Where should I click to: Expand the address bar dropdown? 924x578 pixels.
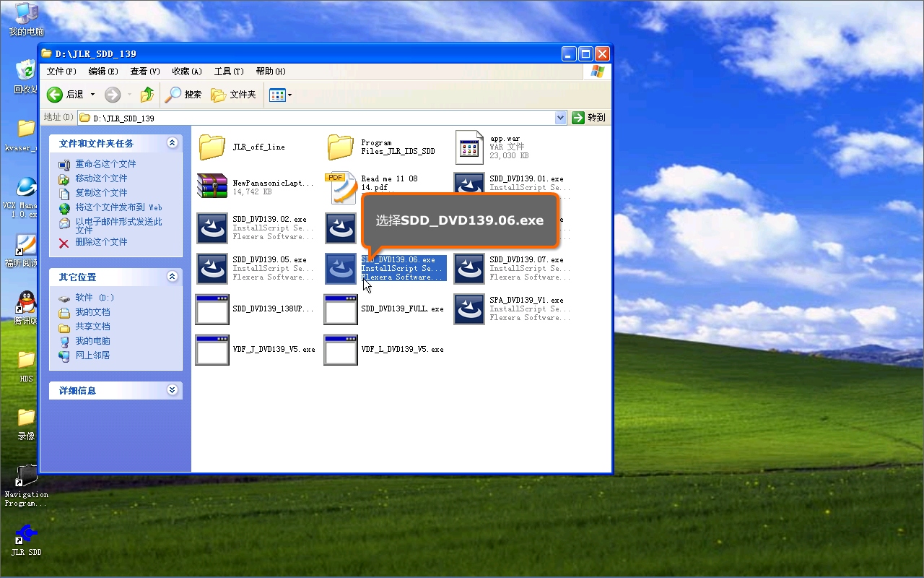click(561, 118)
